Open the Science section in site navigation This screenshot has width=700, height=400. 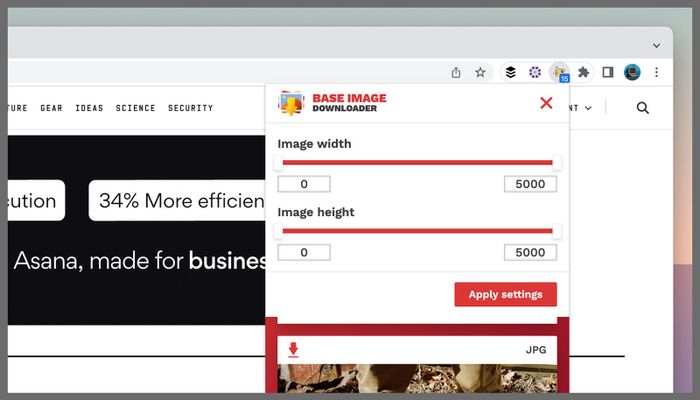point(136,108)
